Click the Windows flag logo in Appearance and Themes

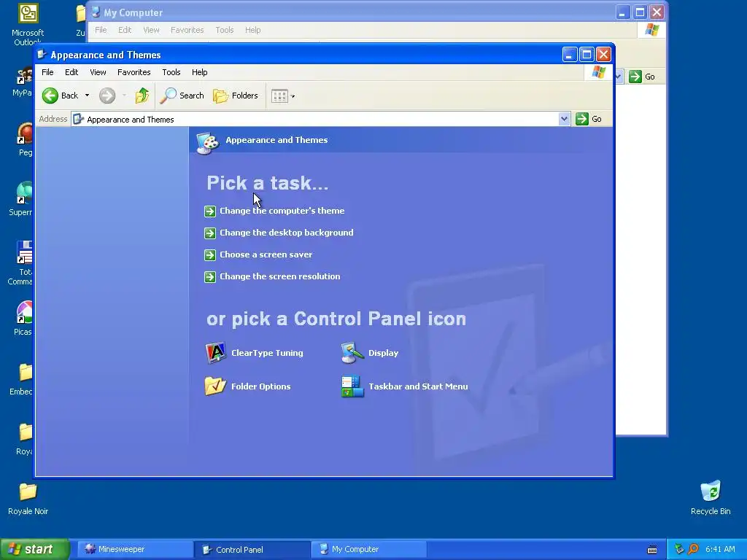598,72
